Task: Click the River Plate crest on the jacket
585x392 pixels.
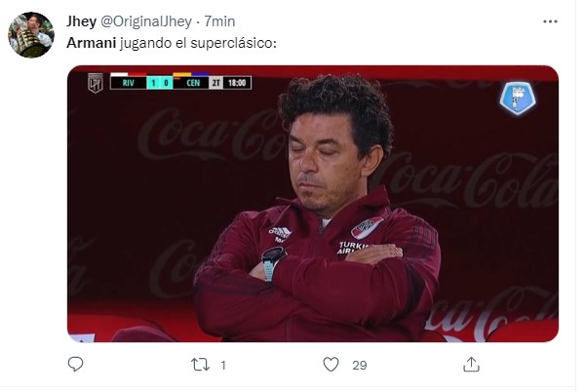Action: [x=367, y=228]
